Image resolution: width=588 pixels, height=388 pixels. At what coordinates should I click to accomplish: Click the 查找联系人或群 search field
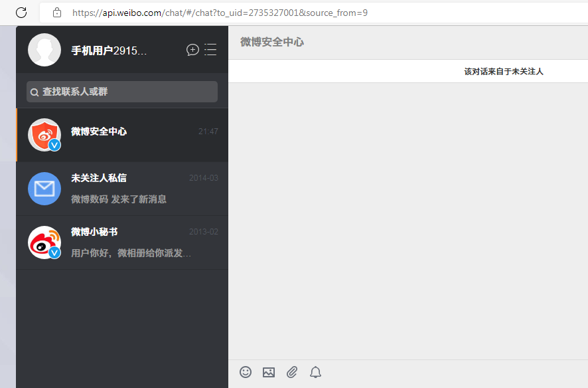click(x=126, y=92)
